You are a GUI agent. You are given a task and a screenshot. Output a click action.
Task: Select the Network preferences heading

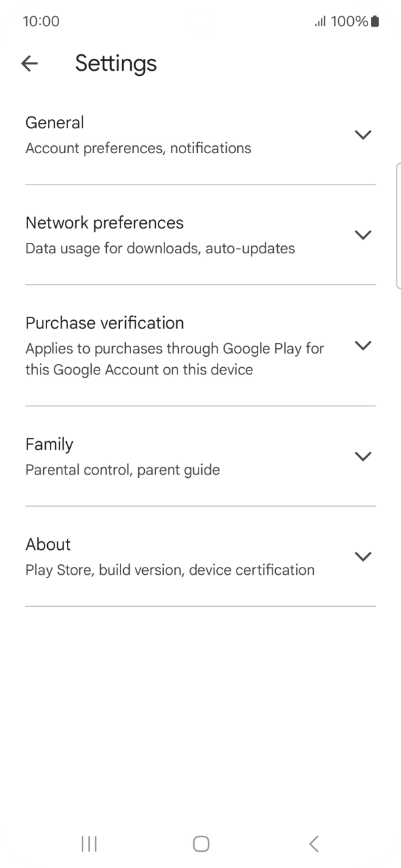click(104, 223)
